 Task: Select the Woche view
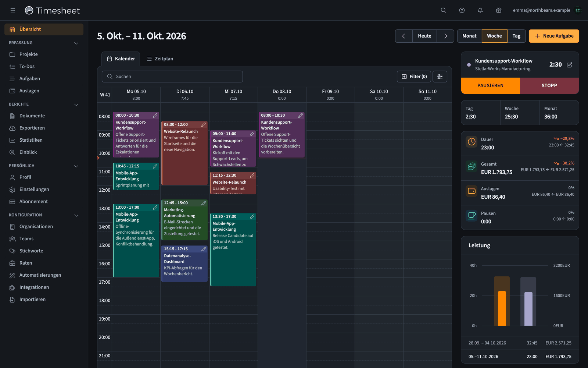coord(494,36)
